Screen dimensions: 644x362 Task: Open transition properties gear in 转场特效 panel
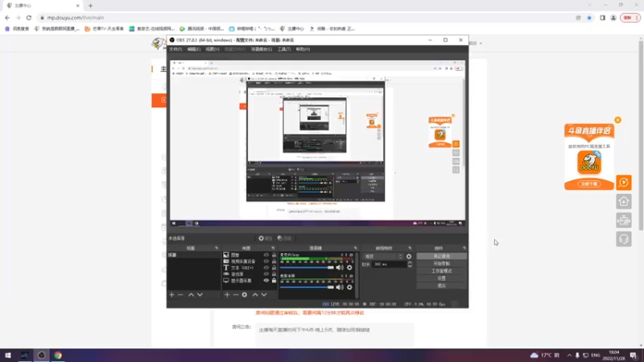[x=409, y=257]
